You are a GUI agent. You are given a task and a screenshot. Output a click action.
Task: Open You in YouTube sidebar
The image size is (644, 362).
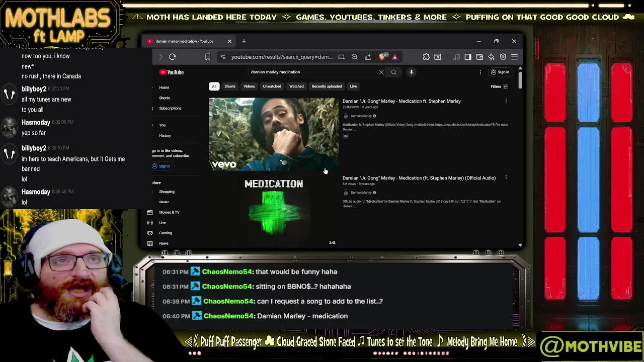(x=162, y=125)
